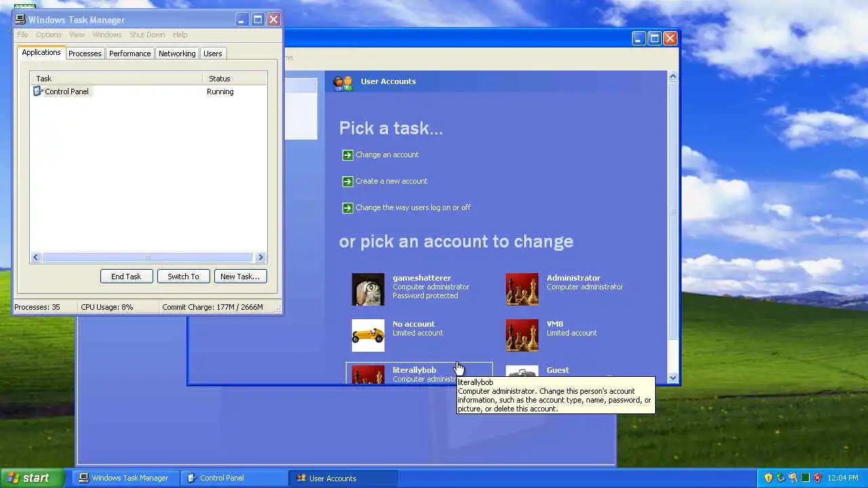
Task: Open the VM8 account chess picture
Action: 522,335
